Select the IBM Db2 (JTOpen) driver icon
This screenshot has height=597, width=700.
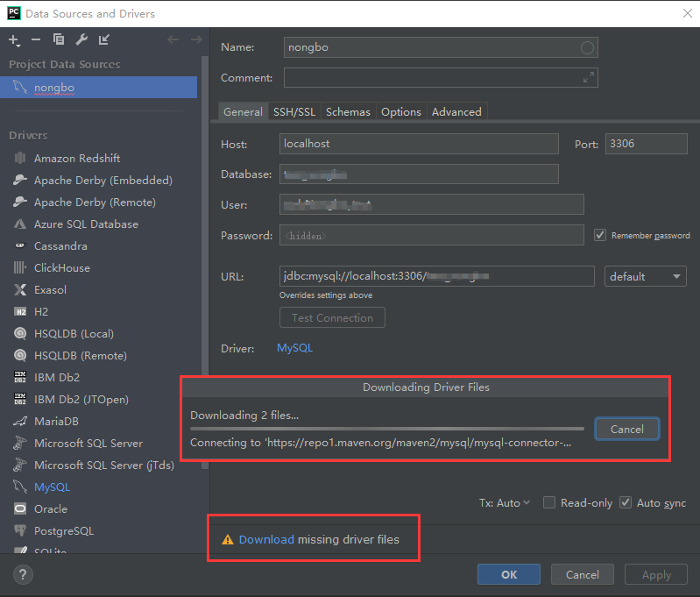(19, 399)
